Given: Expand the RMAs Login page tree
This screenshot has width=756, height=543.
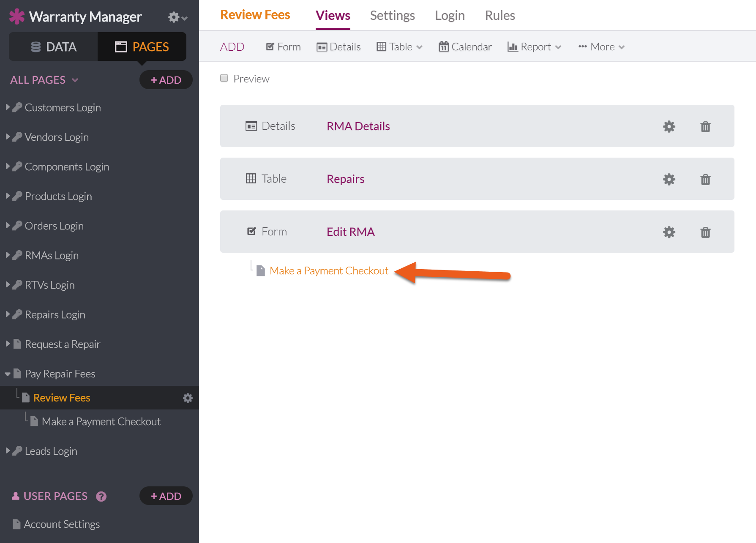Looking at the screenshot, I should click(8, 255).
